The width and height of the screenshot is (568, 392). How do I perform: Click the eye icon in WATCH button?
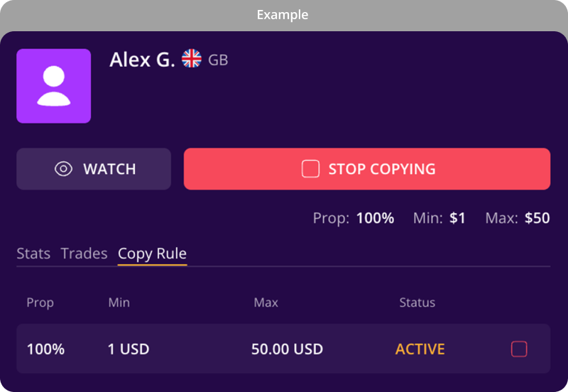pos(63,169)
